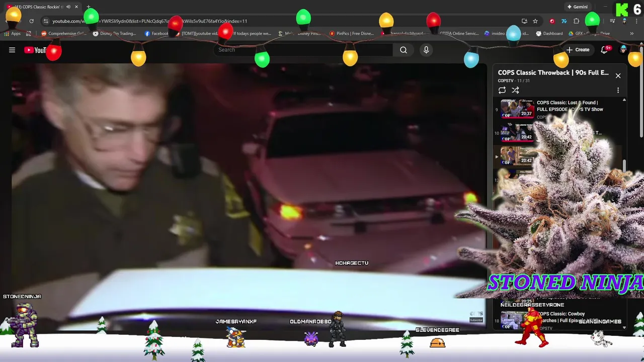The height and width of the screenshot is (362, 644).
Task: Click the COPS video player area
Action: tap(249, 197)
